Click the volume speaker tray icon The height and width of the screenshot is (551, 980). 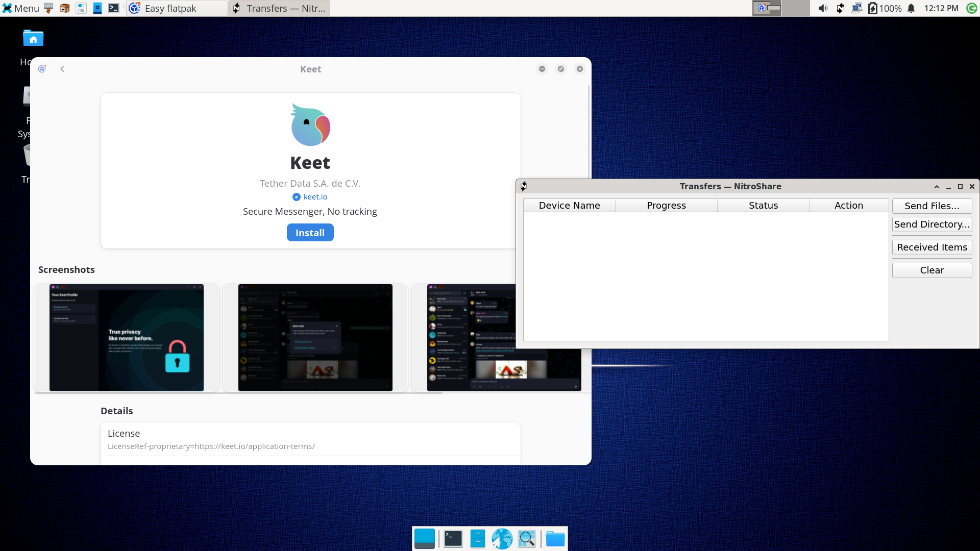823,8
